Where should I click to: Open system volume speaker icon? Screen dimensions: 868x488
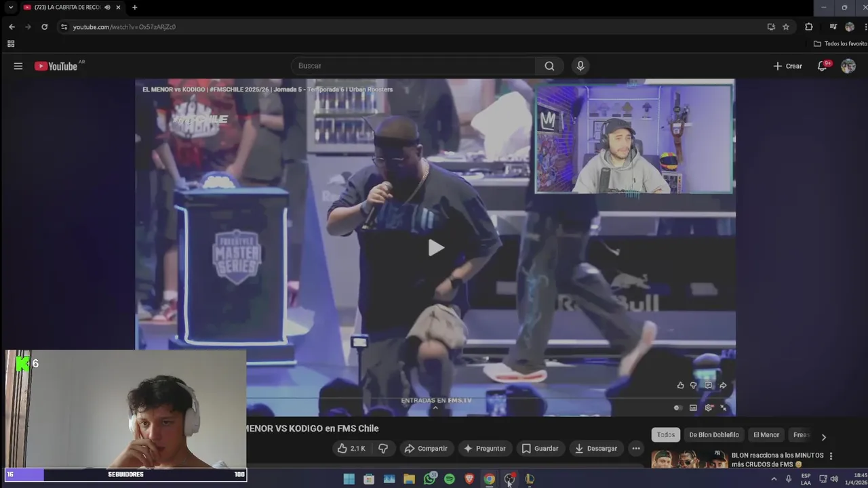[834, 479]
